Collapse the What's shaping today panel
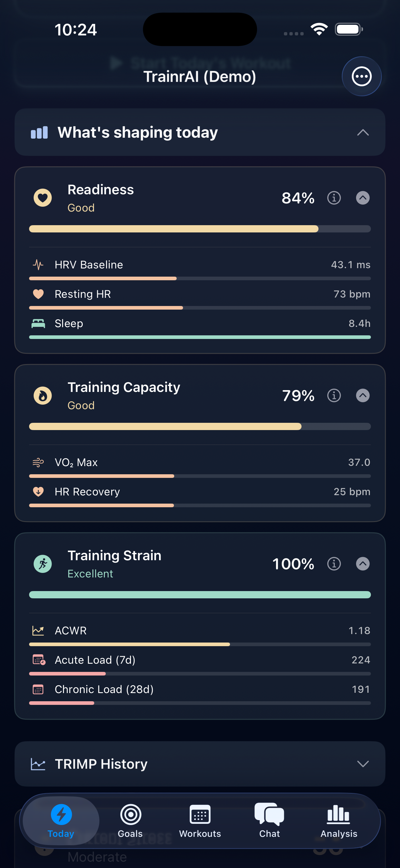Screen dimensions: 400x868 click(363, 133)
